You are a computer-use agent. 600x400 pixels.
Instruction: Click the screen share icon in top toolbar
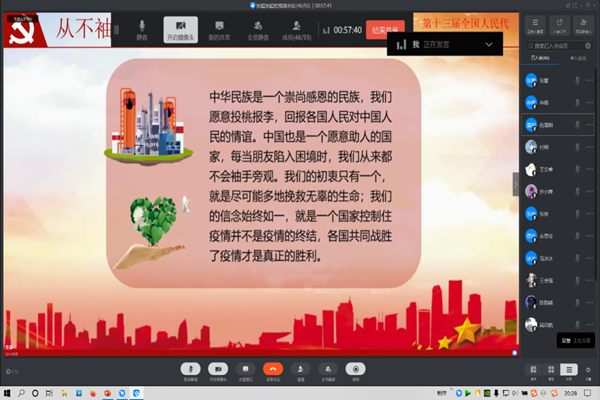point(219,29)
